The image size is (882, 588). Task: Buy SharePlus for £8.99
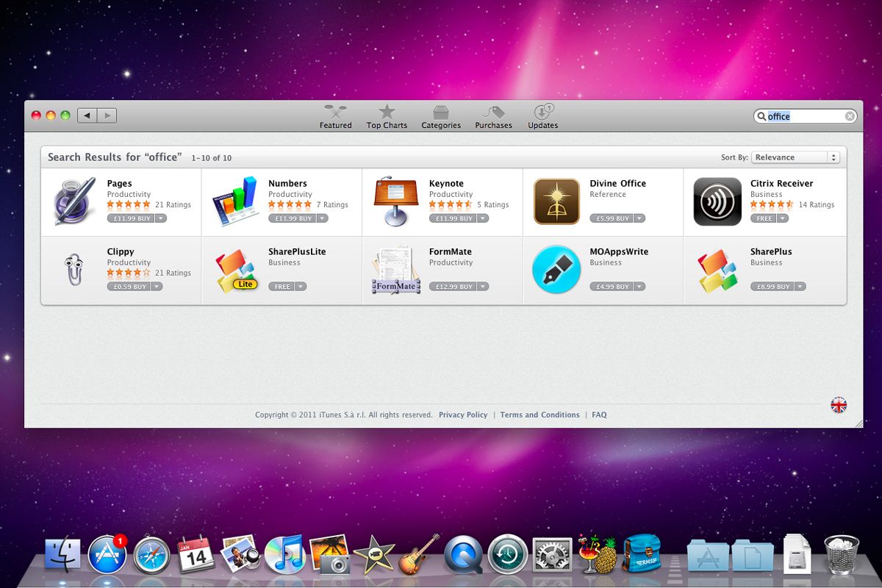(771, 287)
